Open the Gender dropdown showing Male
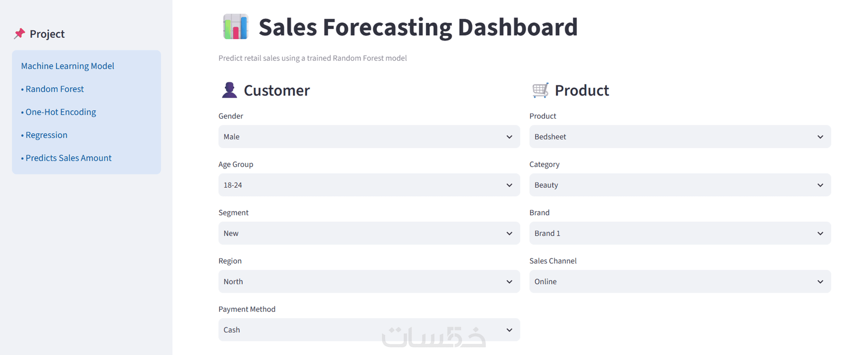 [369, 137]
